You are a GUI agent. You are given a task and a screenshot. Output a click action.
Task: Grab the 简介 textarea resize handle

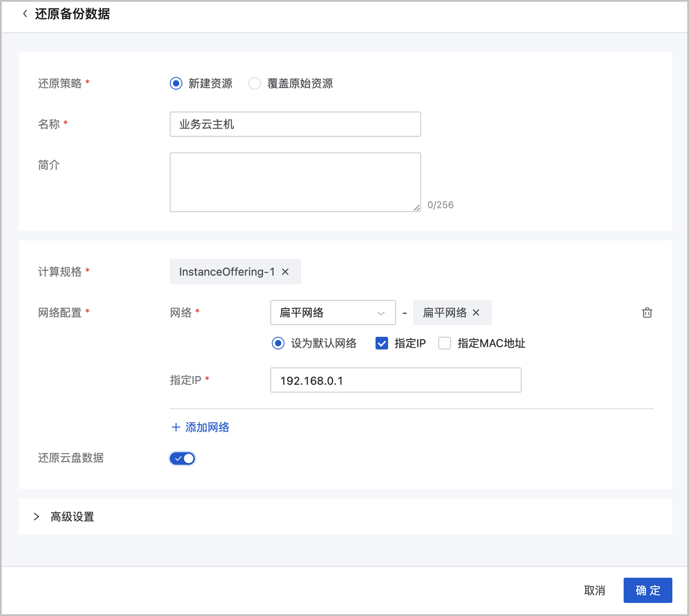tap(417, 208)
